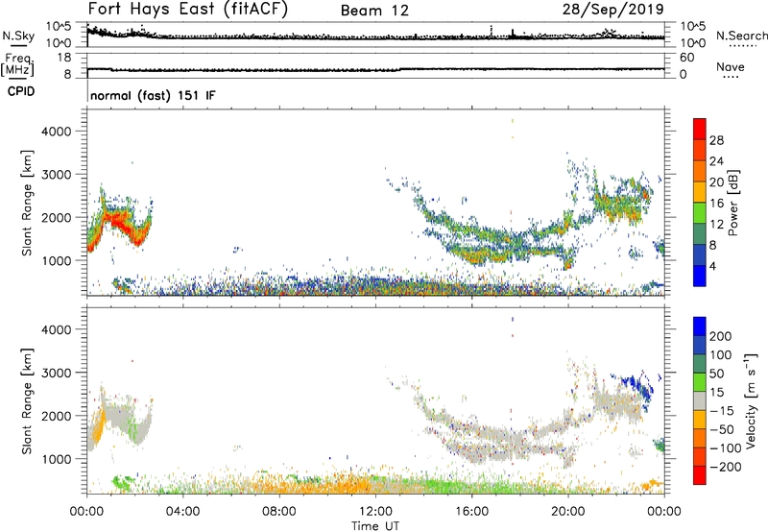Click the '18' tick on the frequency axis
This screenshot has height=532, width=768.
[64, 58]
